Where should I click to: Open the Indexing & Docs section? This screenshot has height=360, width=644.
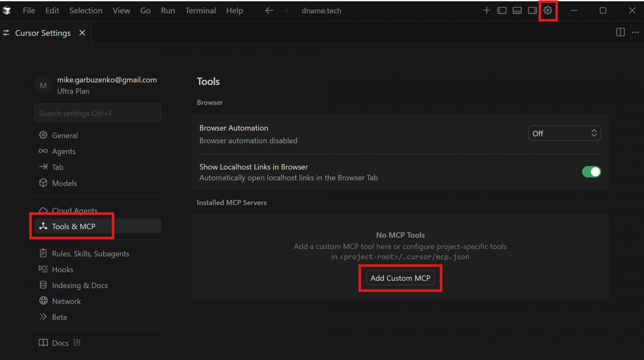[80, 285]
